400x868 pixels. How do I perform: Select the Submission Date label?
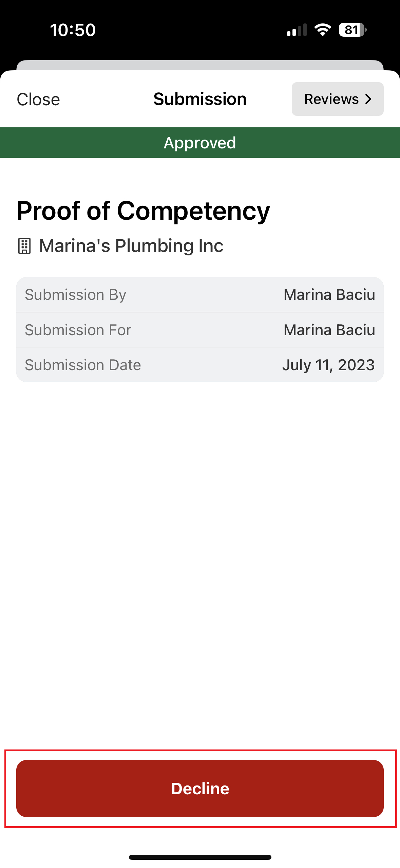[x=83, y=365]
